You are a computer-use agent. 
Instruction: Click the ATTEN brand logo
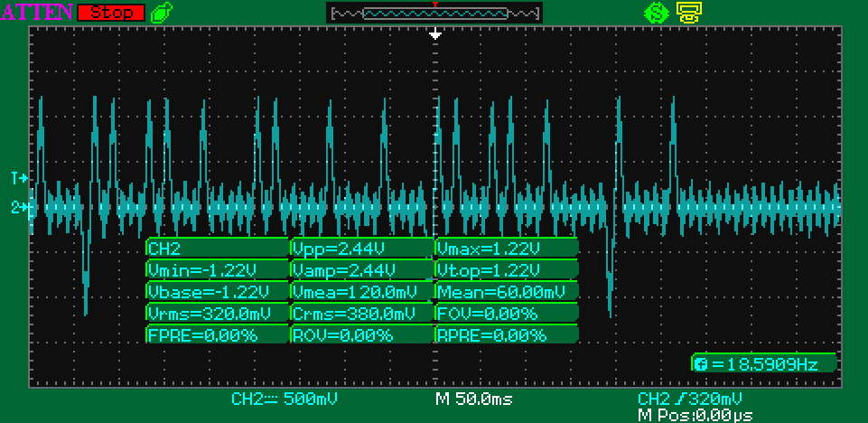coord(38,13)
